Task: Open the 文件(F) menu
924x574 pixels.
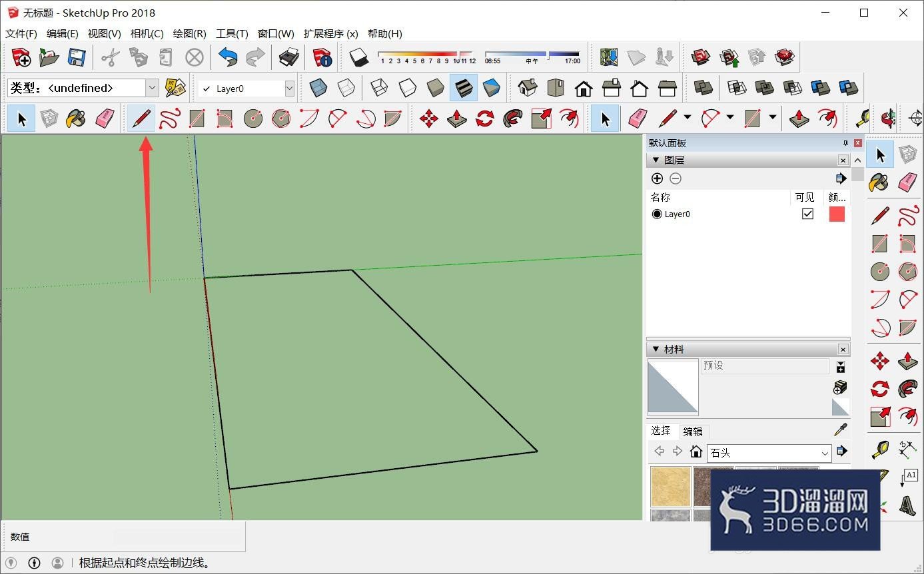Action: coord(21,33)
